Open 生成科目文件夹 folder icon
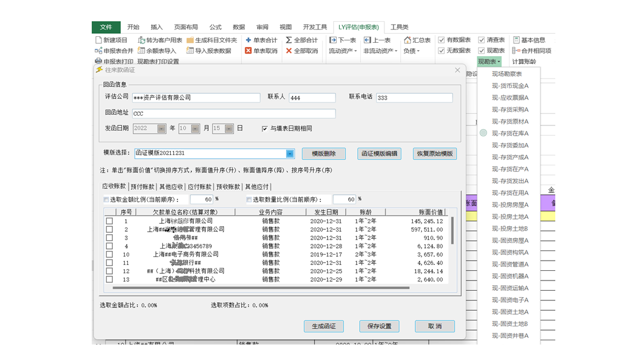 (190, 40)
